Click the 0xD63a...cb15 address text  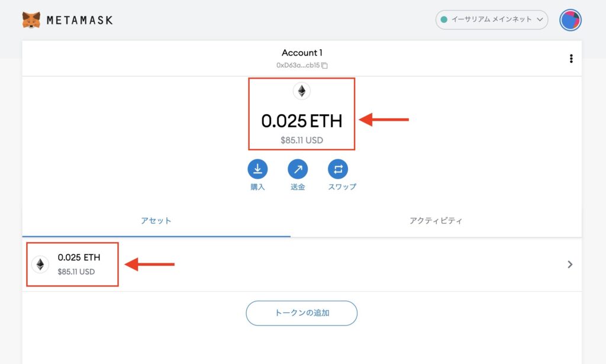coord(298,65)
